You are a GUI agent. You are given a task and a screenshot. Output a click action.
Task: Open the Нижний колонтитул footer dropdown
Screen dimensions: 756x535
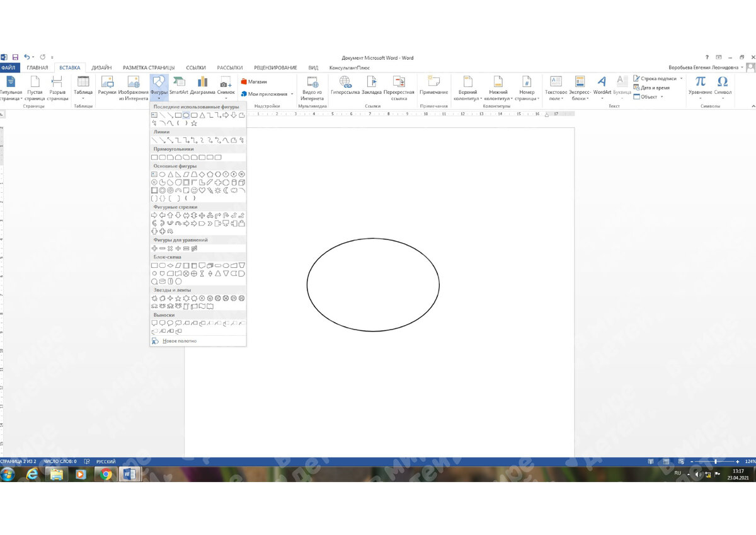[x=498, y=88]
